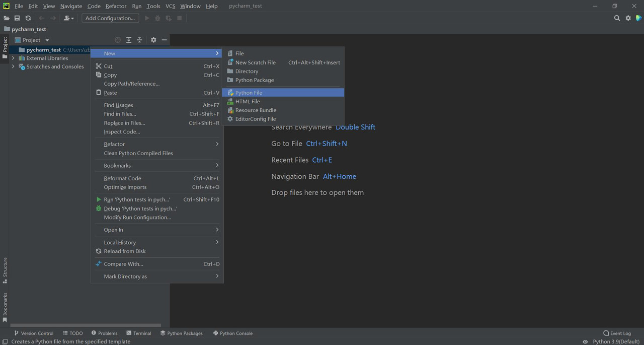
Task: Select Resource Bundle in New submenu
Action: click(283, 110)
